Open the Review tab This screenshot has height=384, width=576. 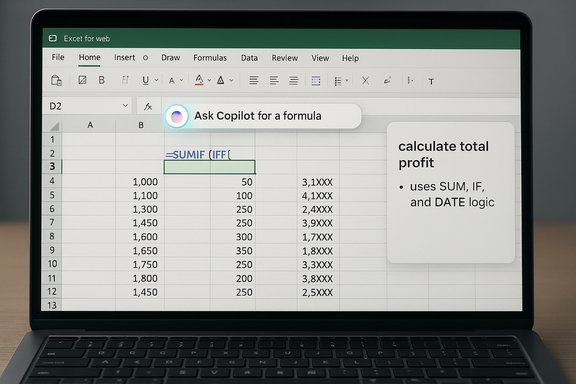(285, 58)
